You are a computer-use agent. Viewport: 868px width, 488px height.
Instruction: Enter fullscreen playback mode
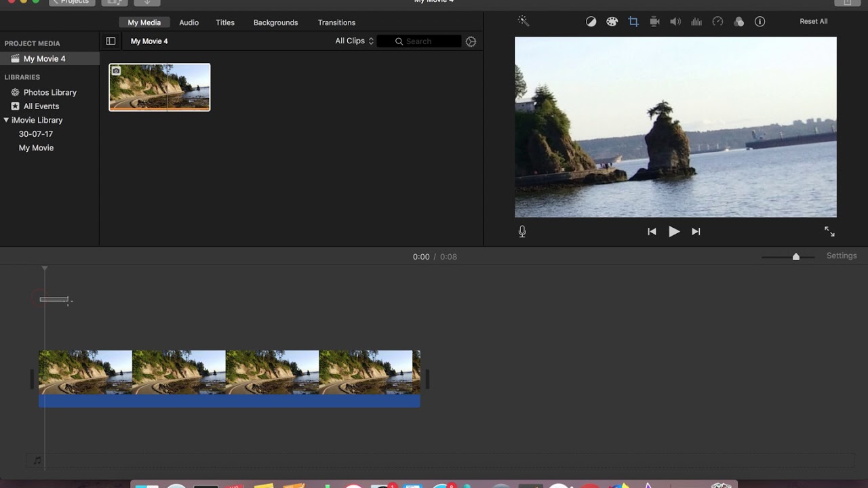point(829,232)
